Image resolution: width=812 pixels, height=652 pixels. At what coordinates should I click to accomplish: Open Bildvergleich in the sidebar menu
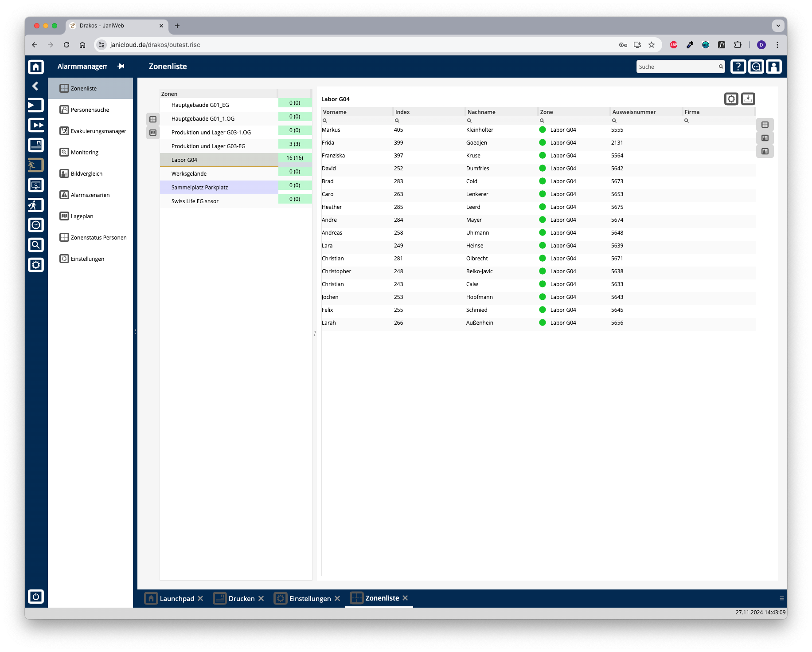click(x=90, y=173)
